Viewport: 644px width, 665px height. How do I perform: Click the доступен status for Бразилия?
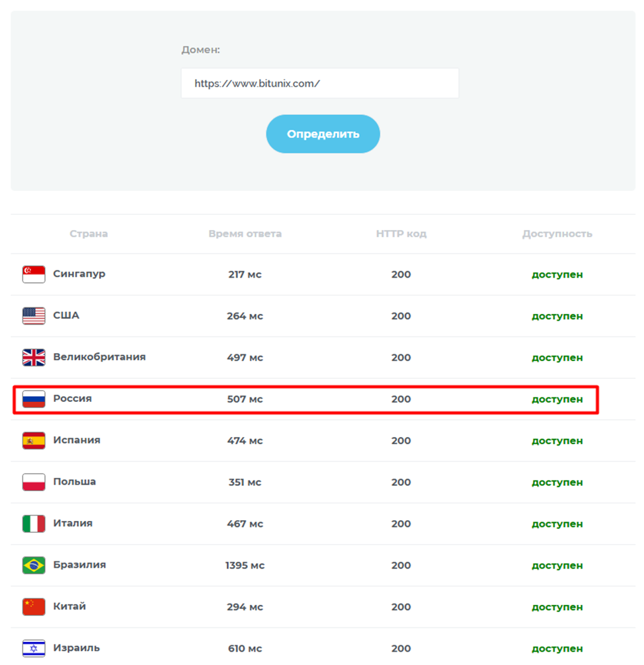[x=557, y=565]
